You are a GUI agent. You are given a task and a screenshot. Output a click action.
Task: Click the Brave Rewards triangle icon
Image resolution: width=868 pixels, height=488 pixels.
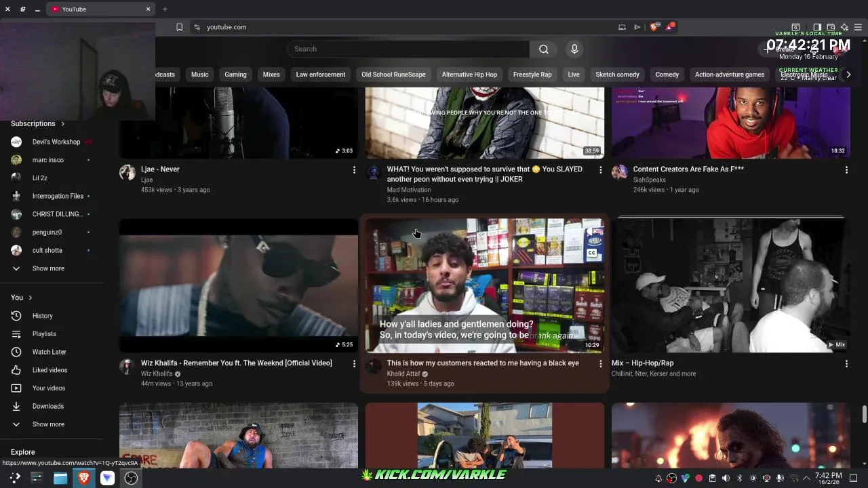pyautogui.click(x=670, y=27)
